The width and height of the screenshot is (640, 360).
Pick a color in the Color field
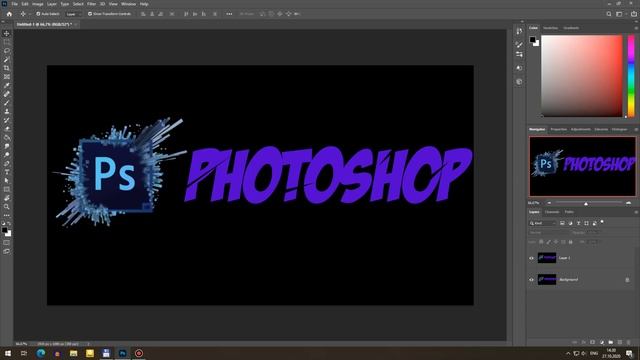[582, 76]
